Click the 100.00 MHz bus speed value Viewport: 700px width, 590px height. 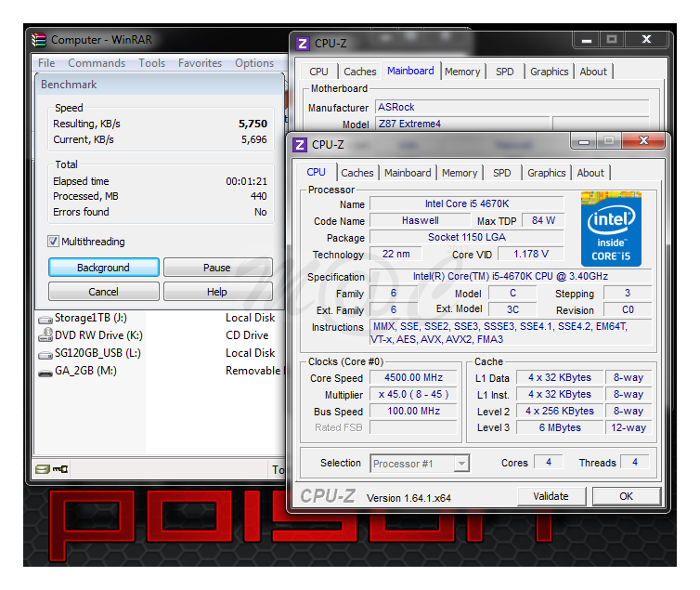click(413, 411)
